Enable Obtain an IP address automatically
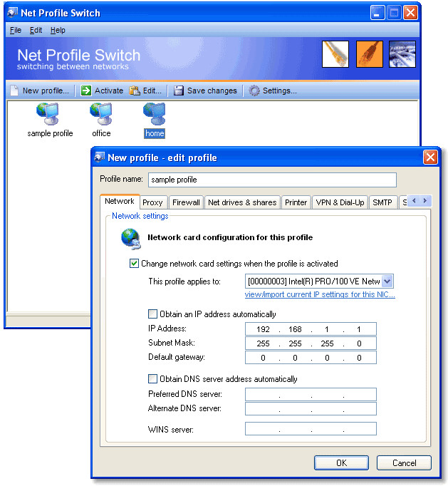 (152, 314)
